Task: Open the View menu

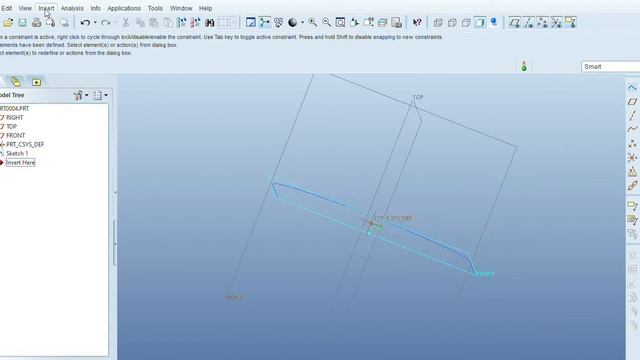Action: tap(25, 8)
